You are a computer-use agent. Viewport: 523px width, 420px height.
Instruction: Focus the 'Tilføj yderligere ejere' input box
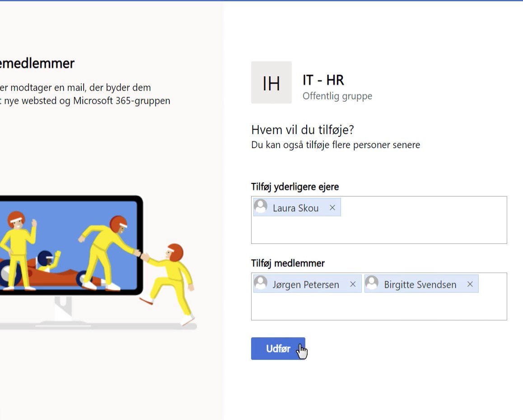coord(379,220)
